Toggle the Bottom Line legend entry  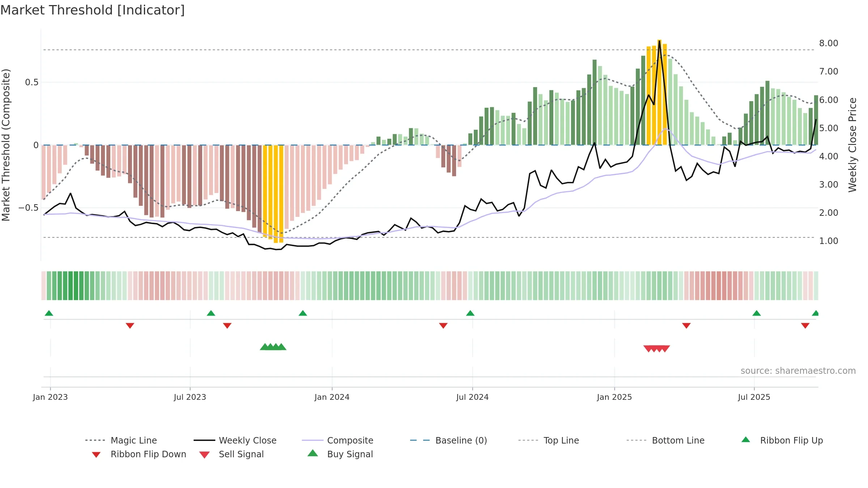point(665,440)
